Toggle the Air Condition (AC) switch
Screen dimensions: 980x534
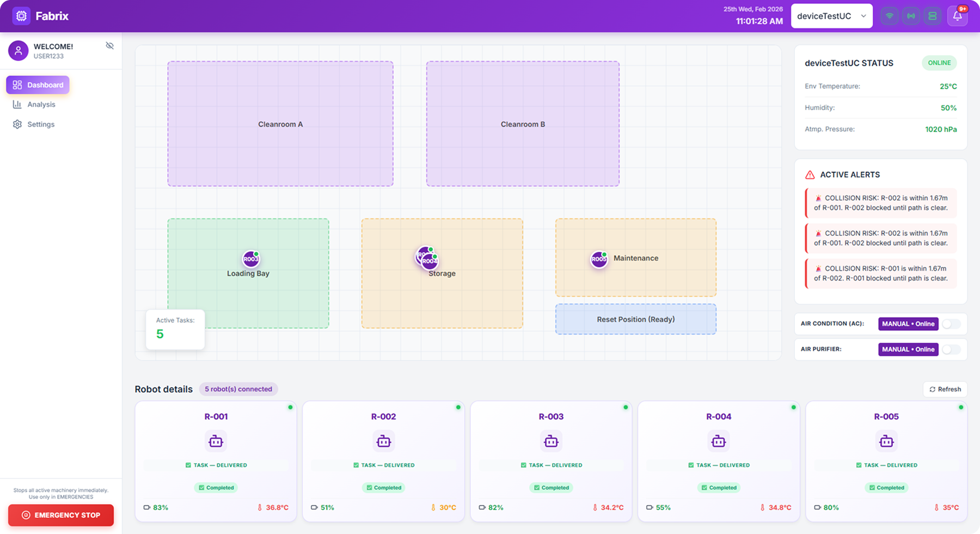951,324
